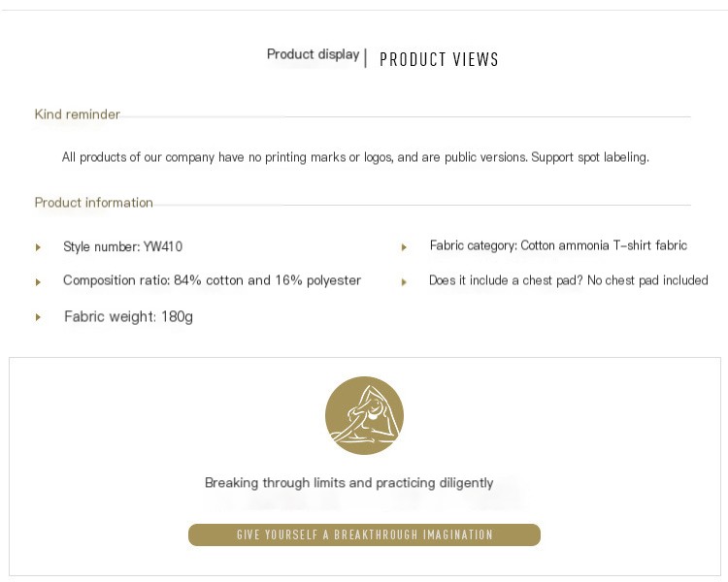The height and width of the screenshot is (582, 728).
Task: Select the PRODUCT VIEWS heading
Action: pos(439,60)
